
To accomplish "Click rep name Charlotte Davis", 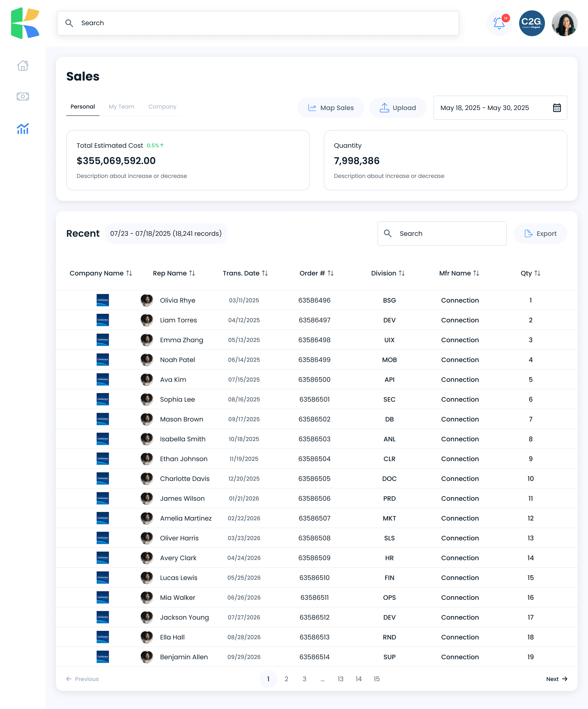I will pos(185,478).
